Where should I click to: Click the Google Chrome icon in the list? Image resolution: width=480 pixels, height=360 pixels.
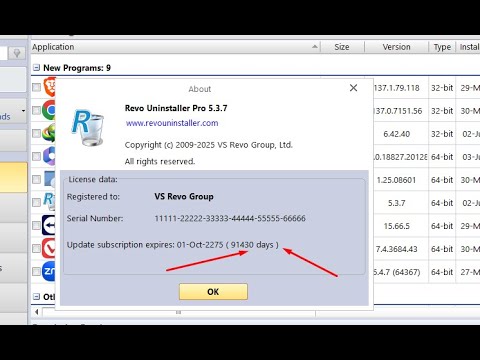49,110
